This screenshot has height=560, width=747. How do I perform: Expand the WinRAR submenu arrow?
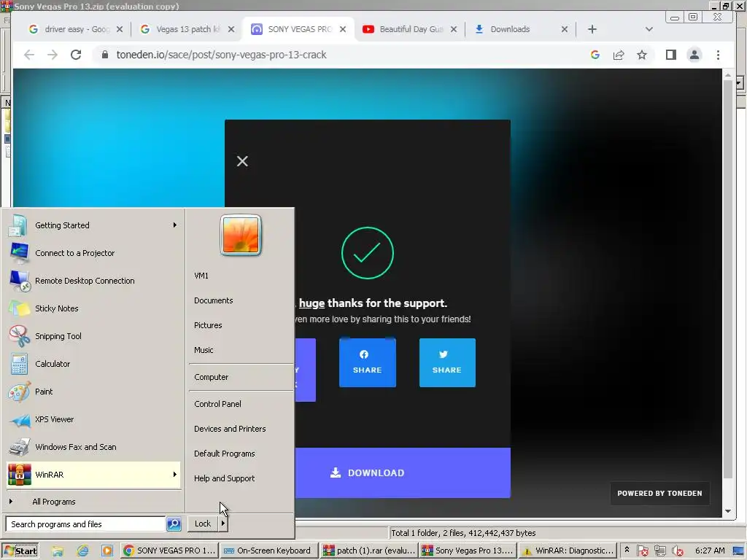pos(175,474)
